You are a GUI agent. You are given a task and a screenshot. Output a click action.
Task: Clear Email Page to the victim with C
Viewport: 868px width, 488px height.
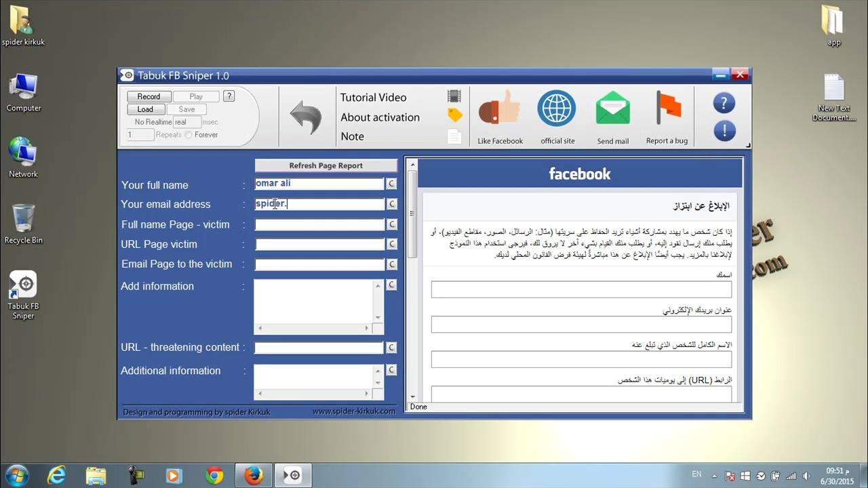(x=391, y=264)
